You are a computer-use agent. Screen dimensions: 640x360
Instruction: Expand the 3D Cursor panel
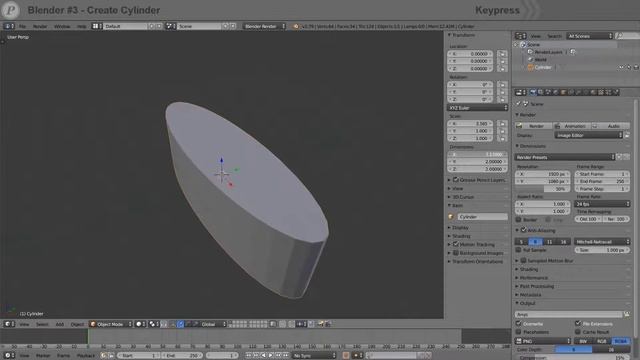click(x=463, y=197)
